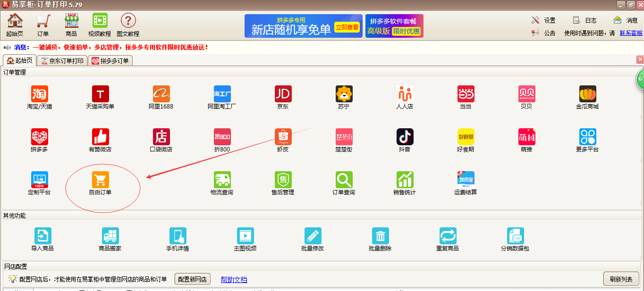Open the 主图视频 video icon
644x291 pixels.
click(246, 236)
